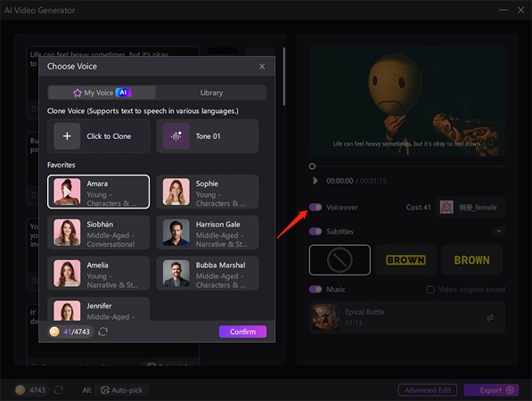The image size is (532, 401).
Task: Swap the Epical Battle music track
Action: (490, 318)
